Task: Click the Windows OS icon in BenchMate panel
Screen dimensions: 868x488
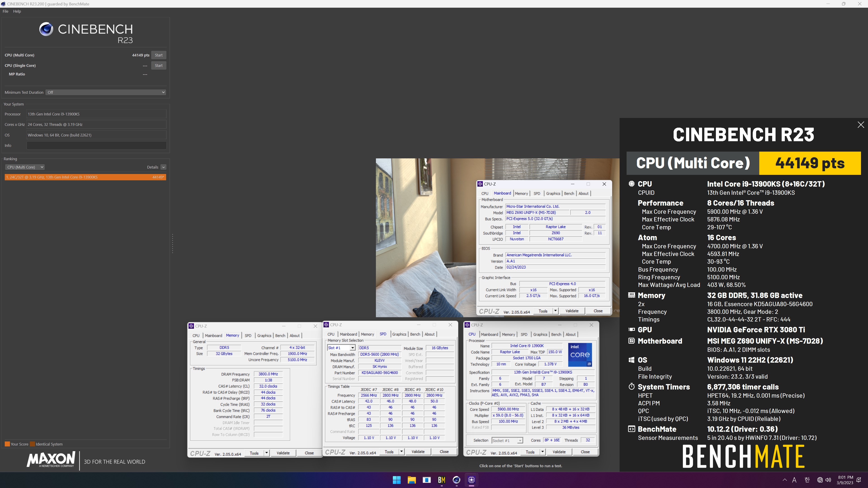Action: tap(632, 360)
